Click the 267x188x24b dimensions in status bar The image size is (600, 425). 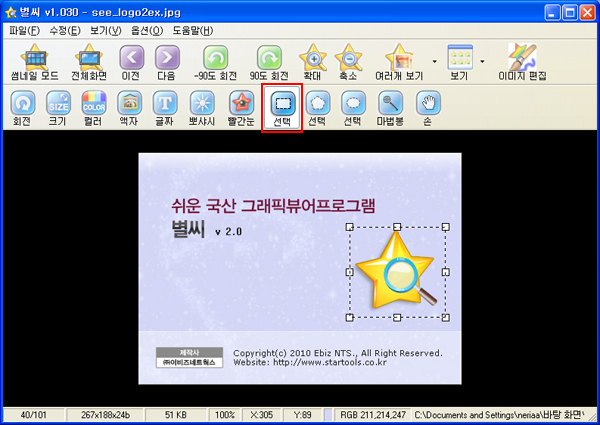coord(105,415)
